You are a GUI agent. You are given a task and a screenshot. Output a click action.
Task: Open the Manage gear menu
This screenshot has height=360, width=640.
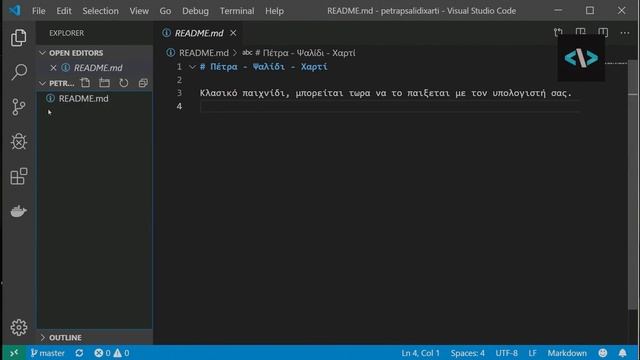(x=18, y=327)
